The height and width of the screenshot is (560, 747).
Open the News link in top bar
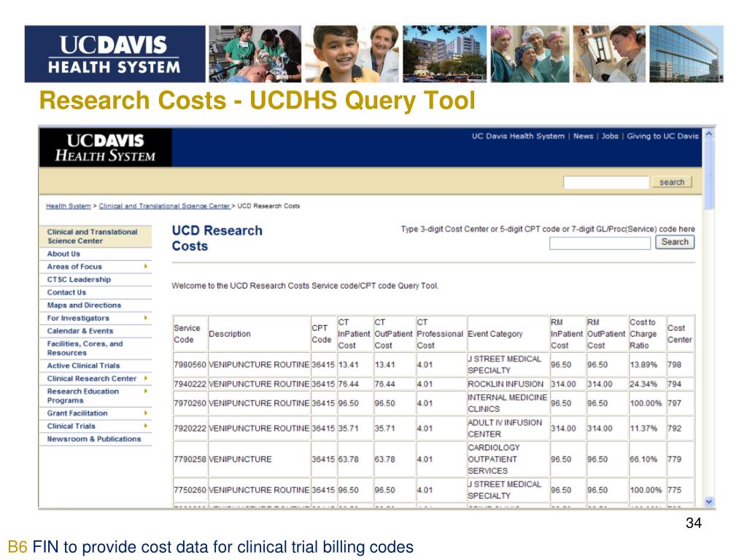[x=583, y=136]
